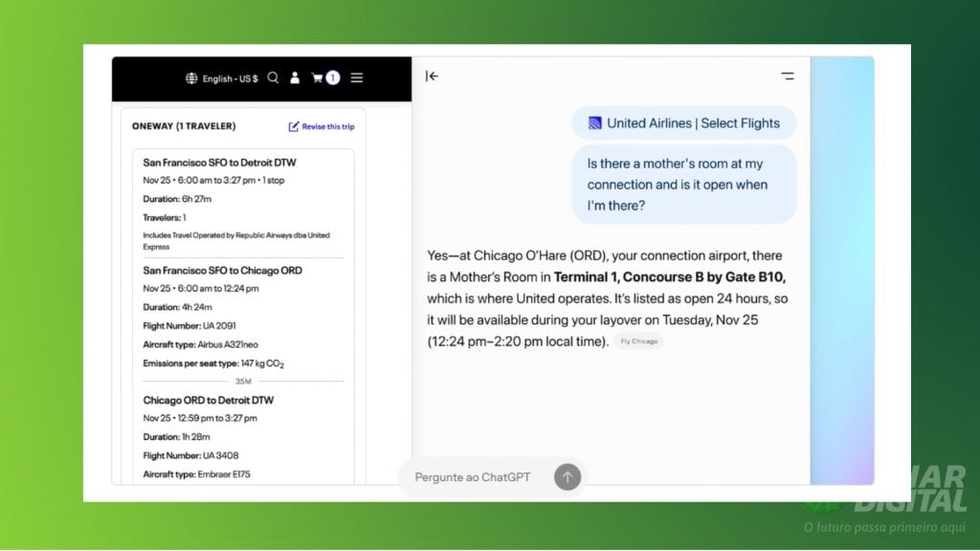Image resolution: width=980 pixels, height=551 pixels.
Task: Click the mother's room question message bubble
Action: (684, 185)
